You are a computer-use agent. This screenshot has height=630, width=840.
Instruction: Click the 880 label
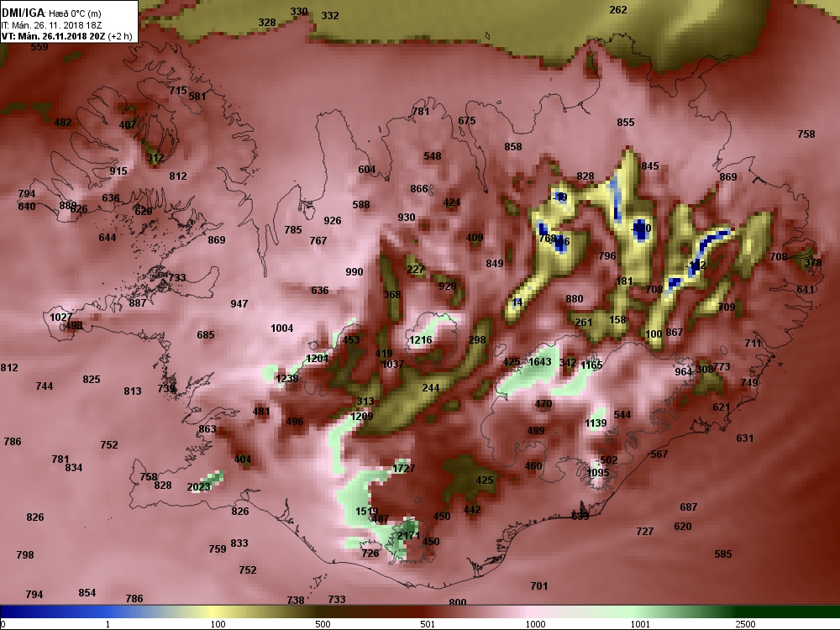pyautogui.click(x=575, y=299)
